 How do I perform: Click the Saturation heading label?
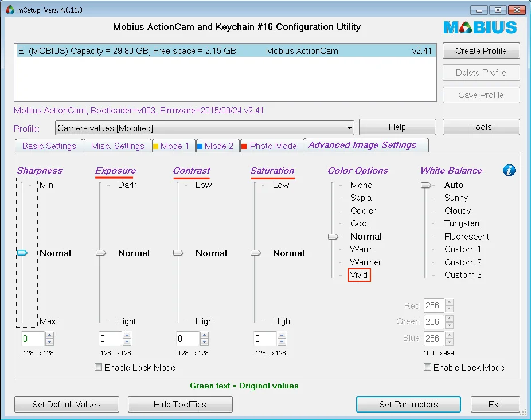tap(272, 171)
